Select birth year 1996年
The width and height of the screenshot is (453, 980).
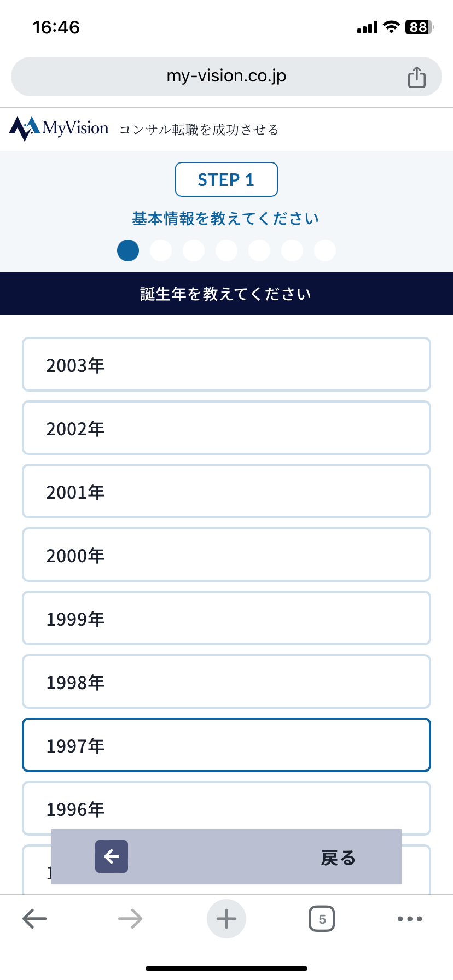click(x=226, y=808)
